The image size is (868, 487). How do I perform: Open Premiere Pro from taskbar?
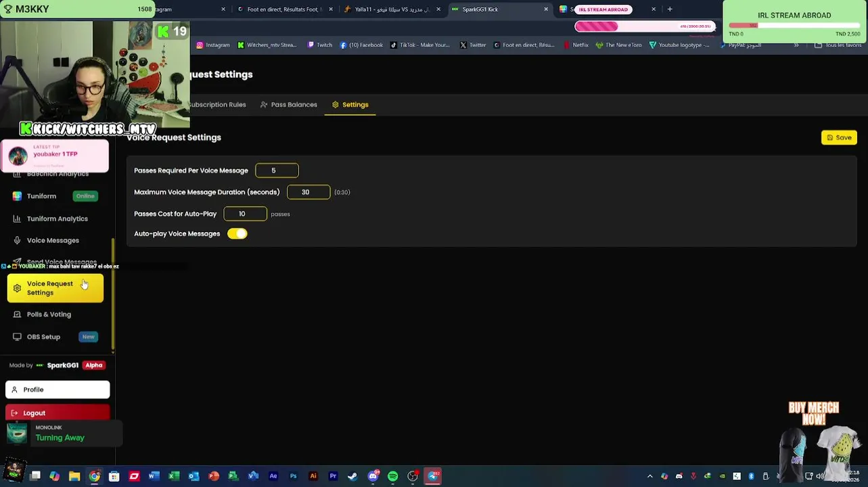(x=333, y=476)
